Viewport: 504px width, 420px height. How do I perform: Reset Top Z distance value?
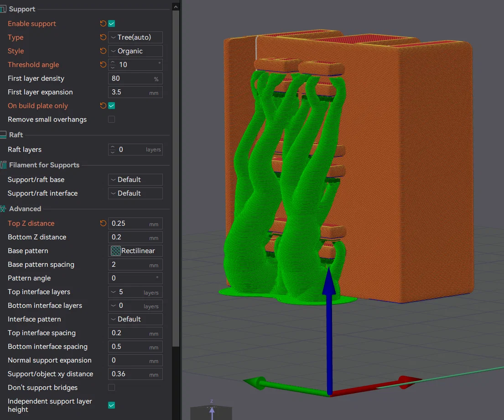(103, 223)
